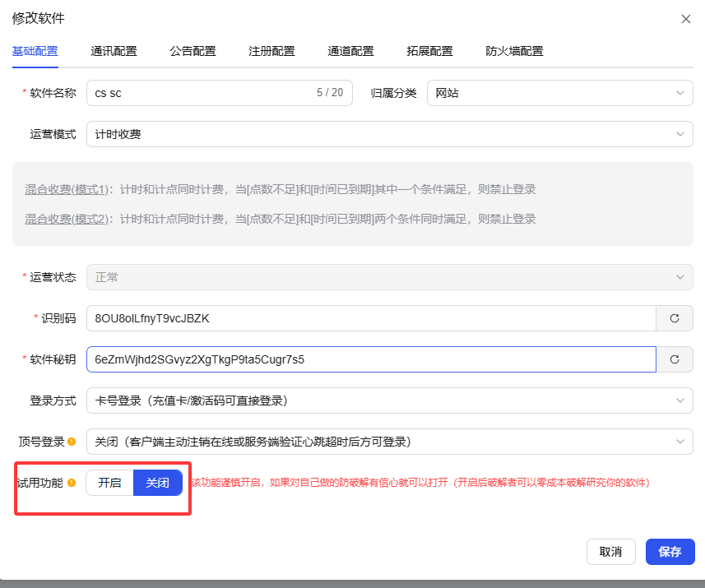Regenerate the 软件秘钥 with refresh icon

[675, 359]
